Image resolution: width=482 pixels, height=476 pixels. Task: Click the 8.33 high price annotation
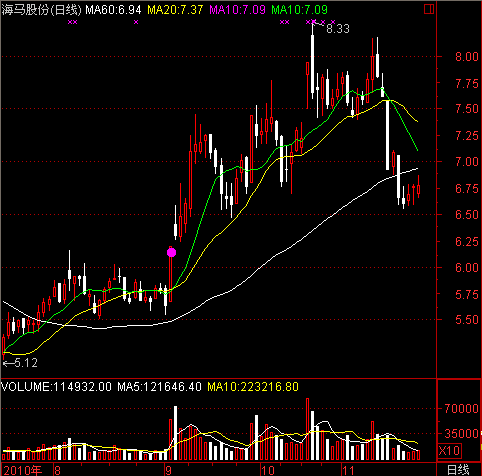[338, 29]
